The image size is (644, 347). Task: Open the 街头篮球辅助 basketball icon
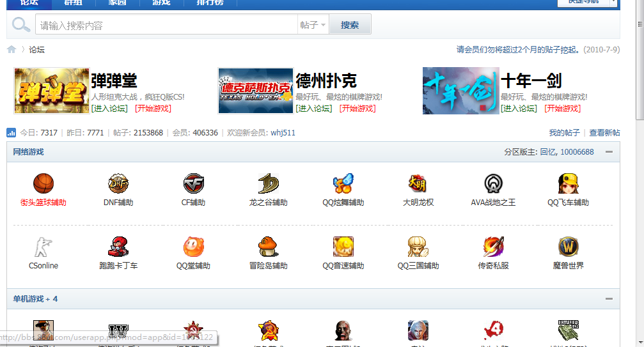point(43,183)
